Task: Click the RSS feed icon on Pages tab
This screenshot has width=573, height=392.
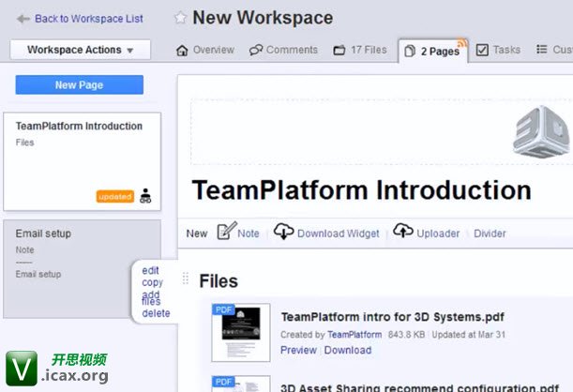Action: coord(462,43)
